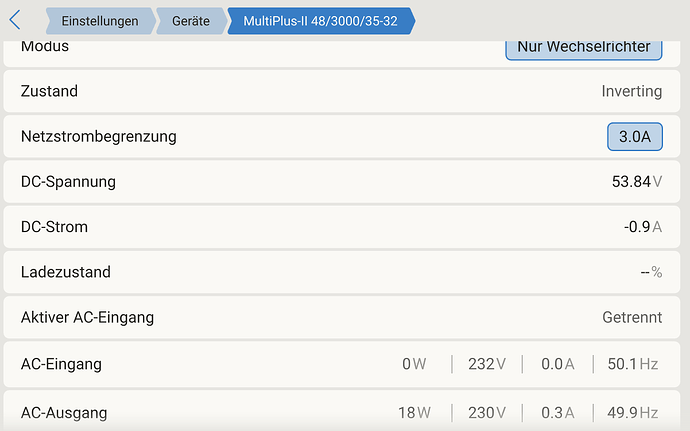Go back with the left arrow icon
Image resolution: width=690 pixels, height=431 pixels.
(15, 20)
